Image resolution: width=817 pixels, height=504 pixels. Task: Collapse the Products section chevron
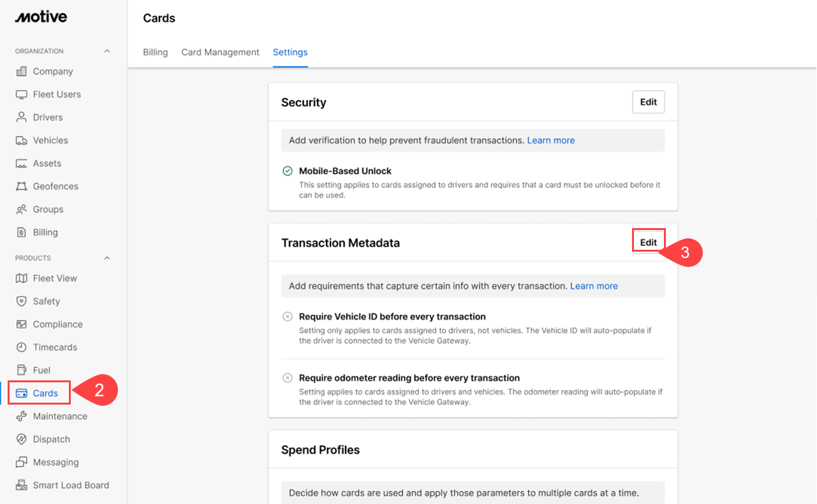click(107, 258)
